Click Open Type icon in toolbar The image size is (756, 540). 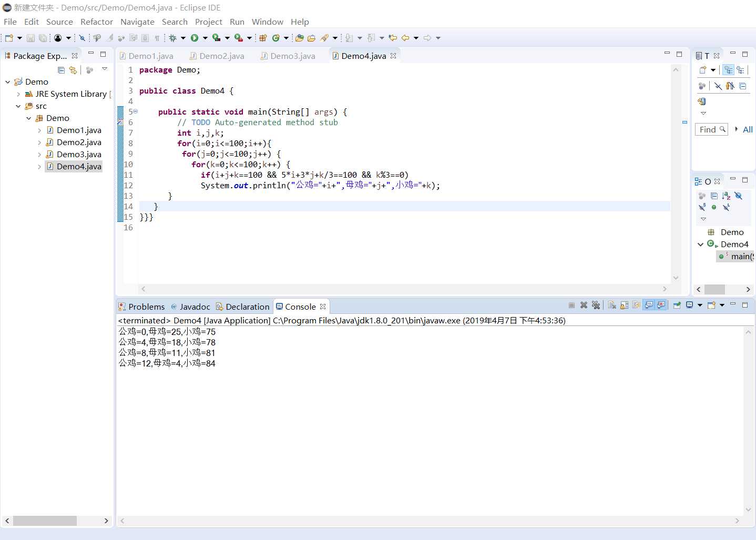coord(299,38)
